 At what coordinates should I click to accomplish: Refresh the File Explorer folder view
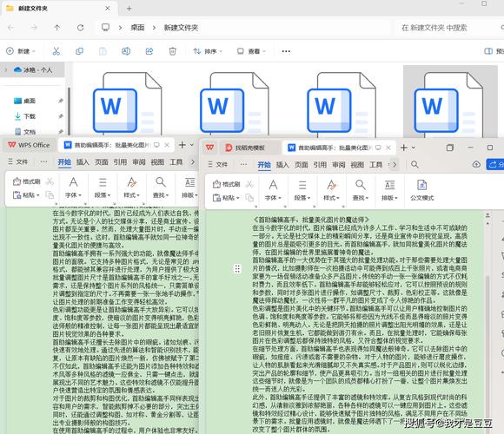[x=80, y=28]
